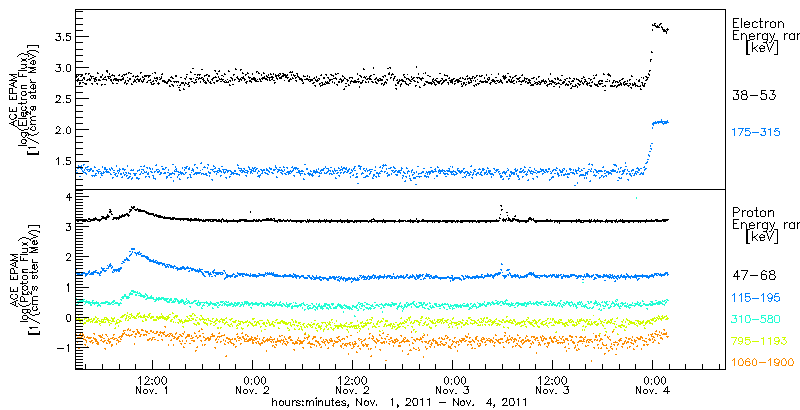This screenshot has width=800, height=410.
Task: Click the 12:00 Nov. 1 time axis label
Action: [153, 385]
